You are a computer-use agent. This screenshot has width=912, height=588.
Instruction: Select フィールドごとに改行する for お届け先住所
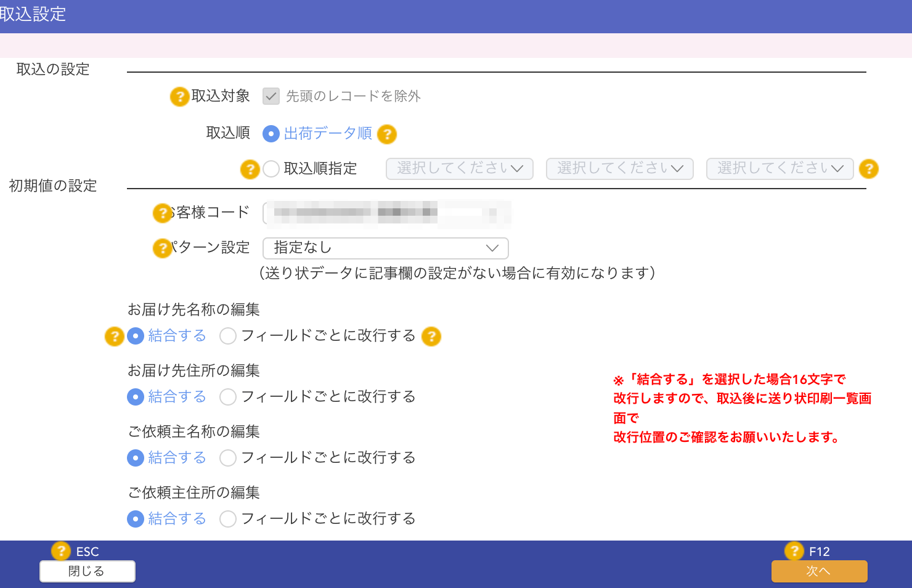pos(228,397)
